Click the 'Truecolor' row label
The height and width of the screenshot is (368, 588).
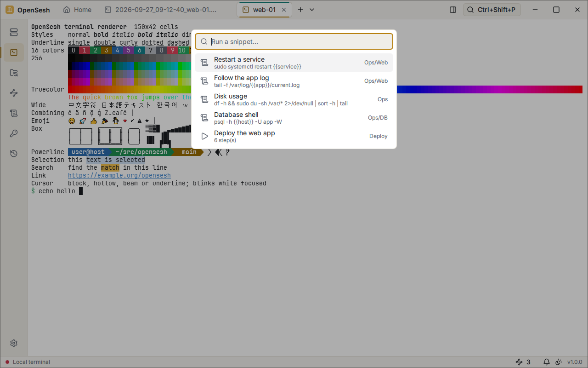[x=48, y=89]
